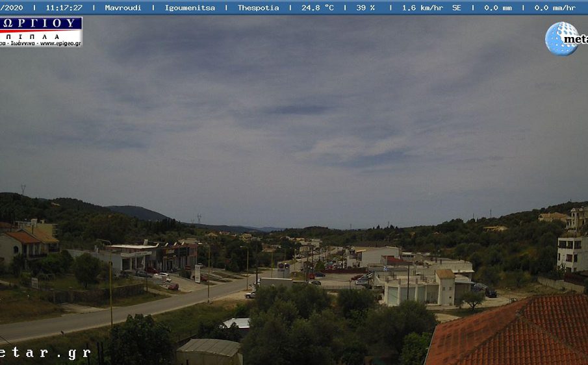Click the timestamp 11:17:27
The width and height of the screenshot is (588, 365).
pos(64,8)
